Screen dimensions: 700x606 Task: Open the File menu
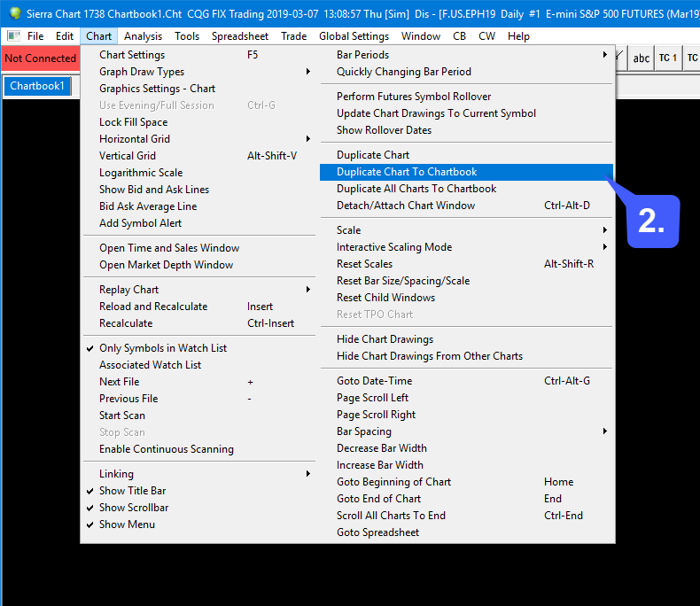coord(35,36)
